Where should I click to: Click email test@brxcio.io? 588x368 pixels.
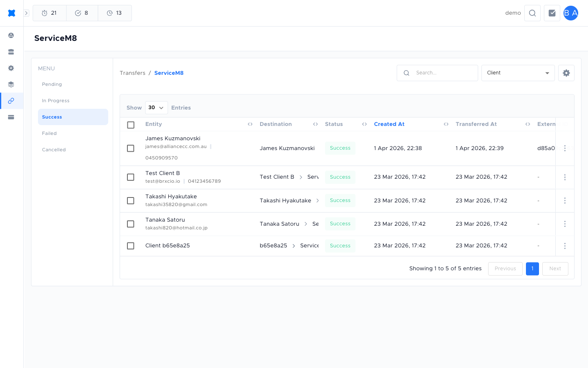163,181
